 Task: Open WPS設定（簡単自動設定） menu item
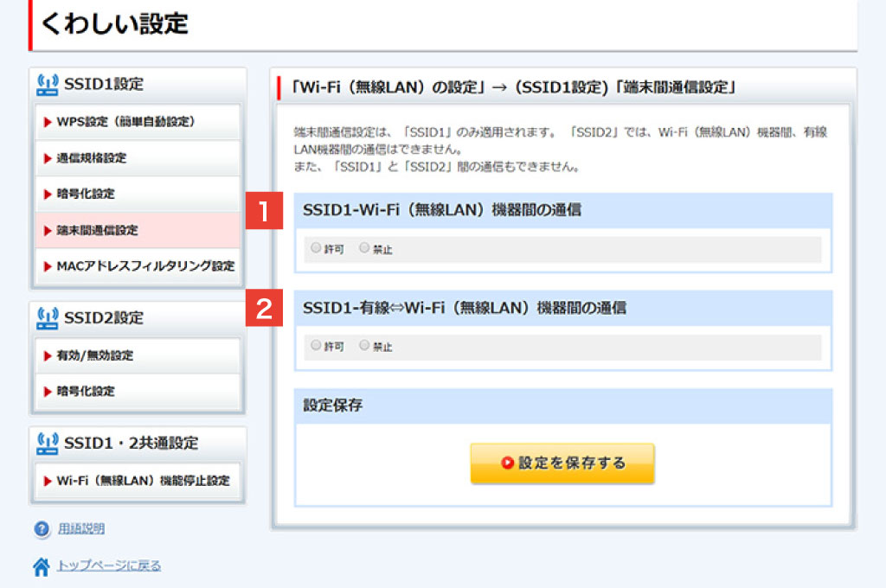138,121
